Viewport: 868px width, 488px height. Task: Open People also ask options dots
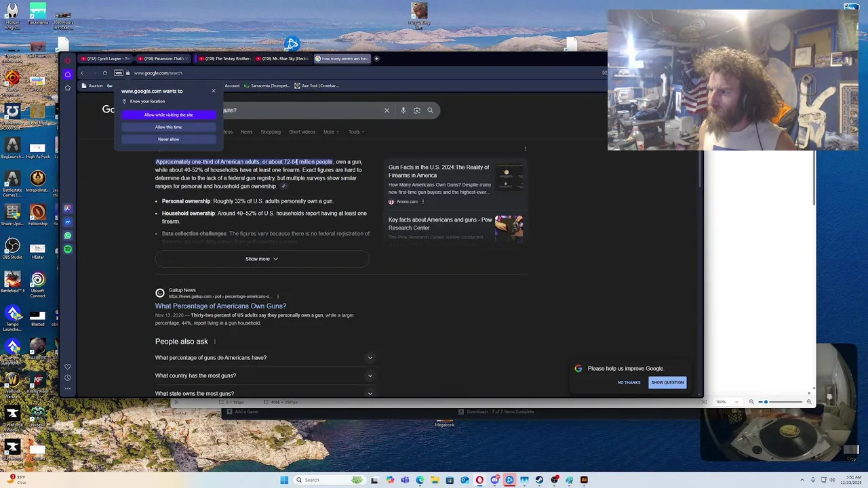pyautogui.click(x=215, y=342)
